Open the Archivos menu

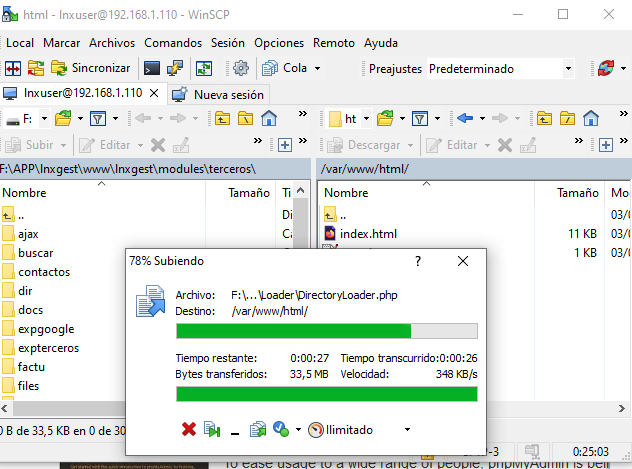click(x=112, y=43)
